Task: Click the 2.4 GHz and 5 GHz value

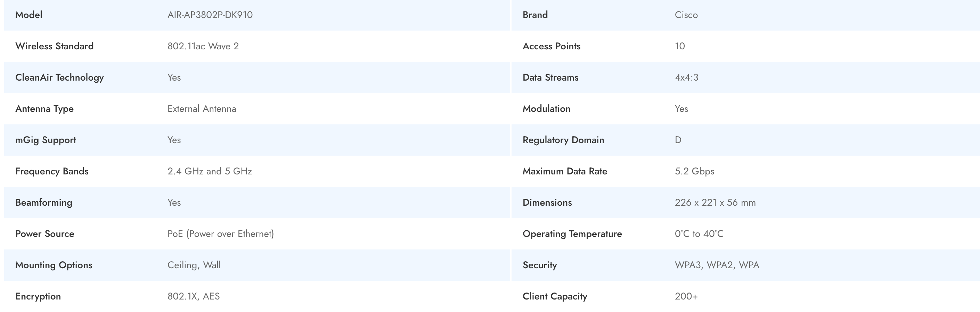Action: (210, 171)
